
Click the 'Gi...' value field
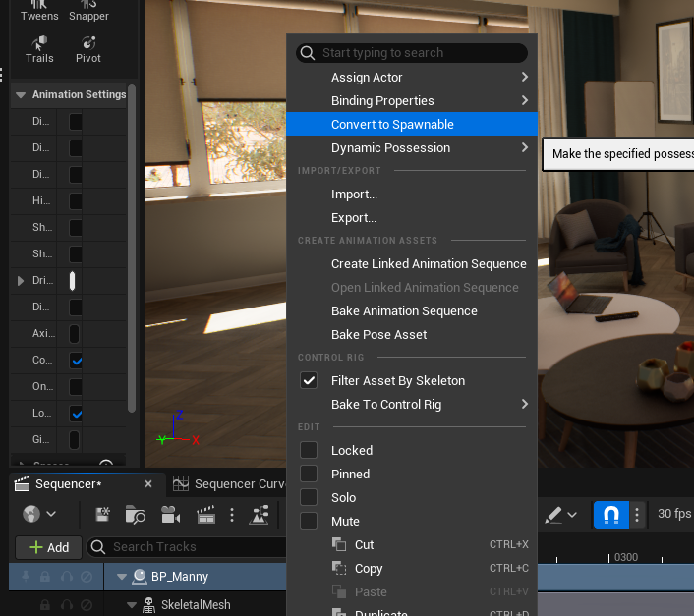point(75,440)
